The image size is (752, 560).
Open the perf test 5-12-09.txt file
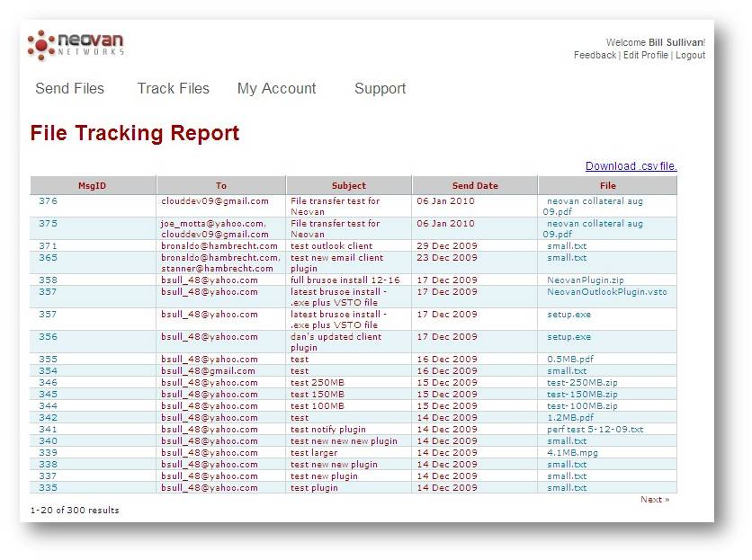595,429
